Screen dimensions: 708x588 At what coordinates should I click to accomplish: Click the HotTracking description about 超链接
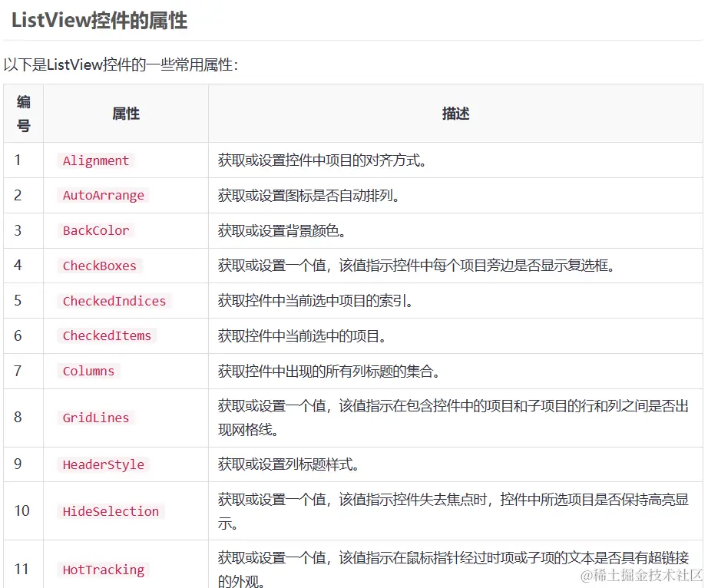pyautogui.click(x=453, y=570)
